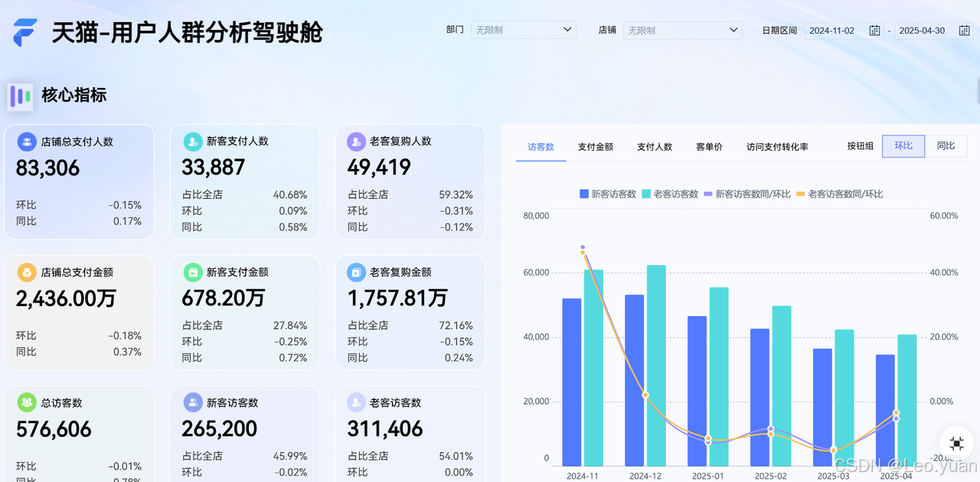Screen dimensions: 980x482
Task: Click the 2025-04 new visitor blue bar
Action: (x=885, y=411)
